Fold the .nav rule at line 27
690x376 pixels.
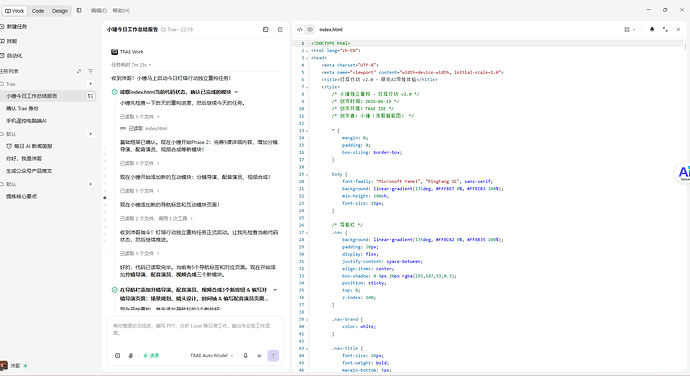click(307, 232)
